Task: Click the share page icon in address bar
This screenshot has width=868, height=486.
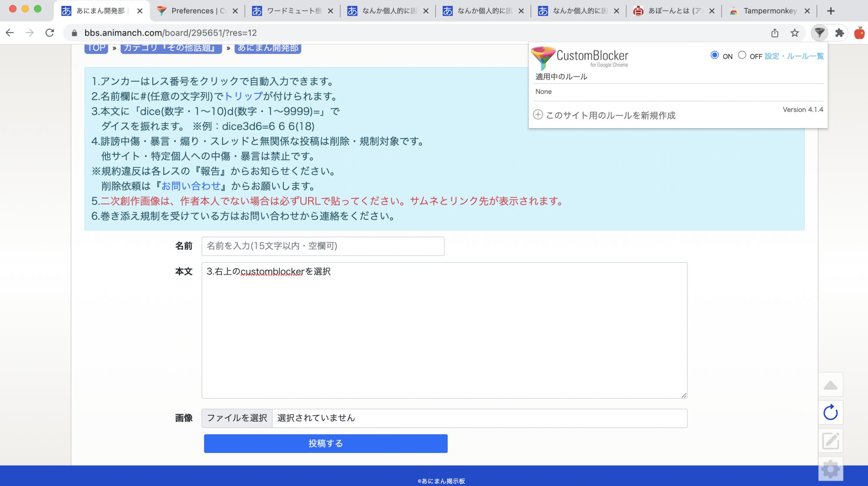Action: click(775, 33)
